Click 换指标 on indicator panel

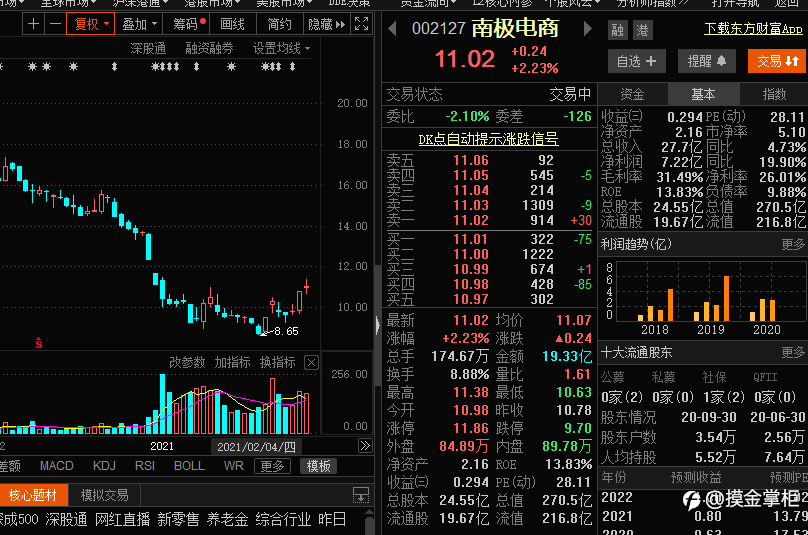pos(277,362)
